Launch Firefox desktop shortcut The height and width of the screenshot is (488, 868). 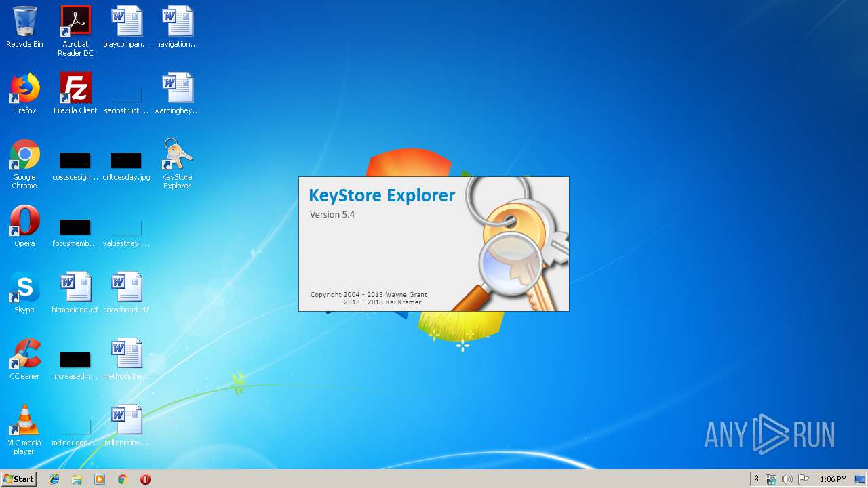coord(24,94)
